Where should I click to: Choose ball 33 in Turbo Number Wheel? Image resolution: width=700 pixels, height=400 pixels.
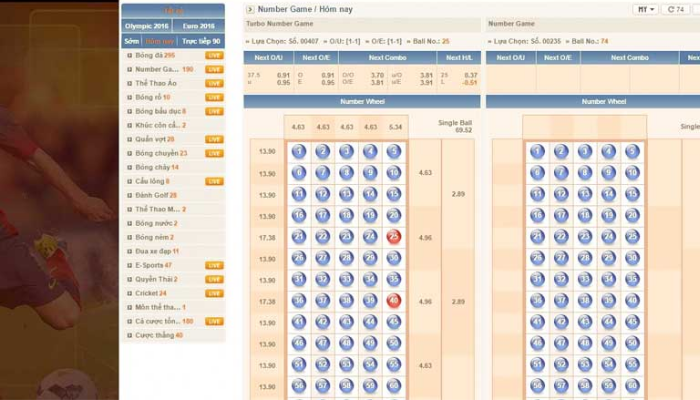(x=346, y=280)
